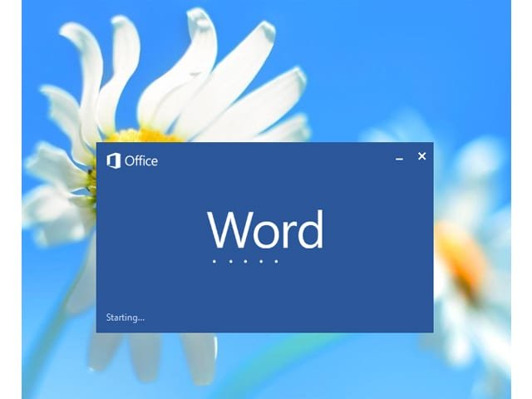Click the fourth loading progress dot
532x399 pixels.
click(261, 262)
